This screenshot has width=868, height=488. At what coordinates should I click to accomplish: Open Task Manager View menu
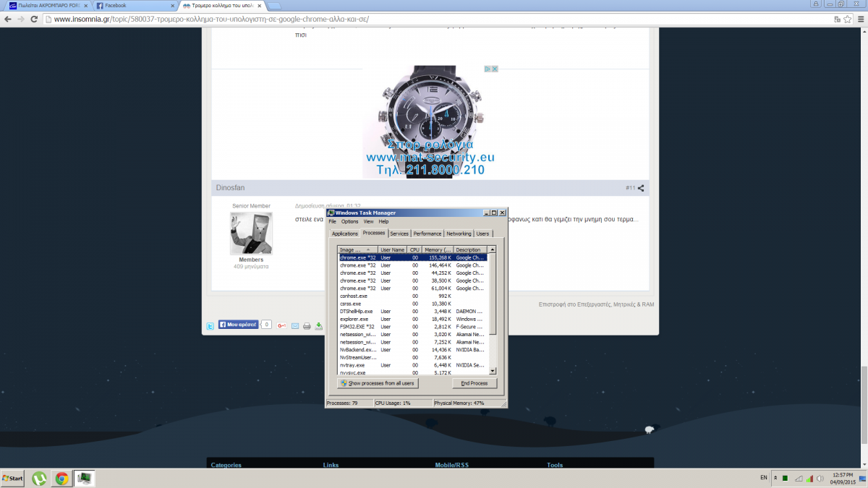coord(368,221)
